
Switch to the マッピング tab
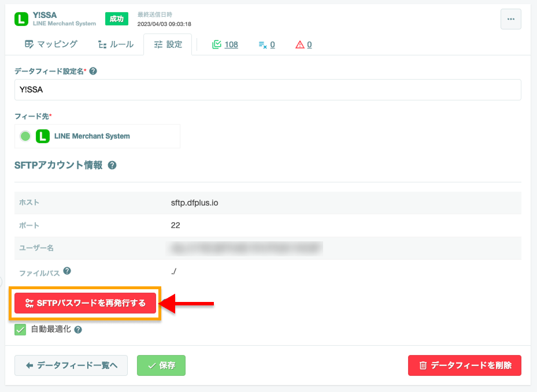[51, 44]
